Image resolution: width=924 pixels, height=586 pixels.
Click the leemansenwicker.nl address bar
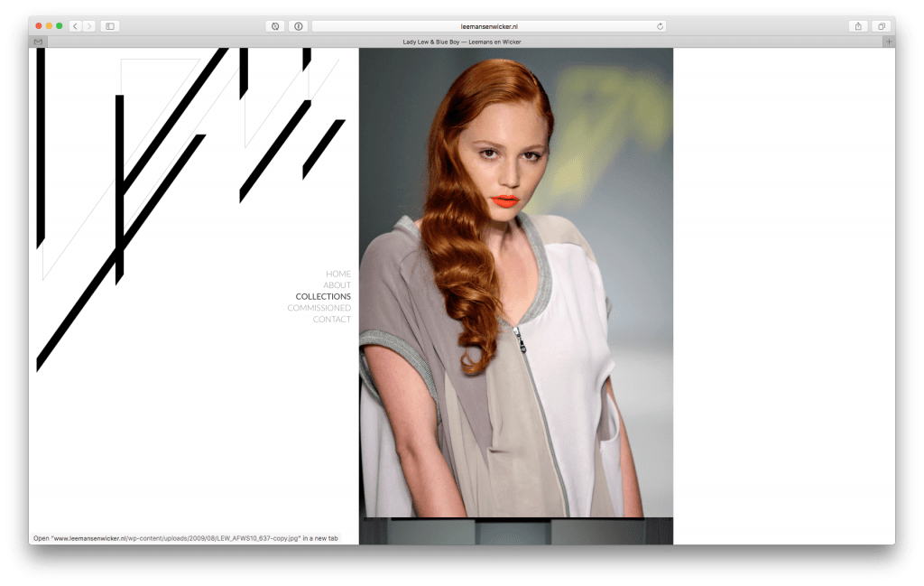[488, 26]
